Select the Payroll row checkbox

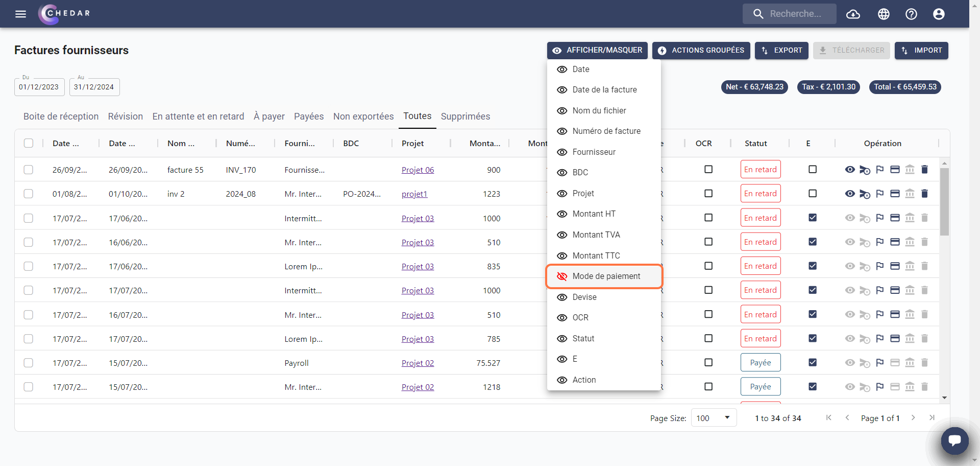(x=29, y=363)
